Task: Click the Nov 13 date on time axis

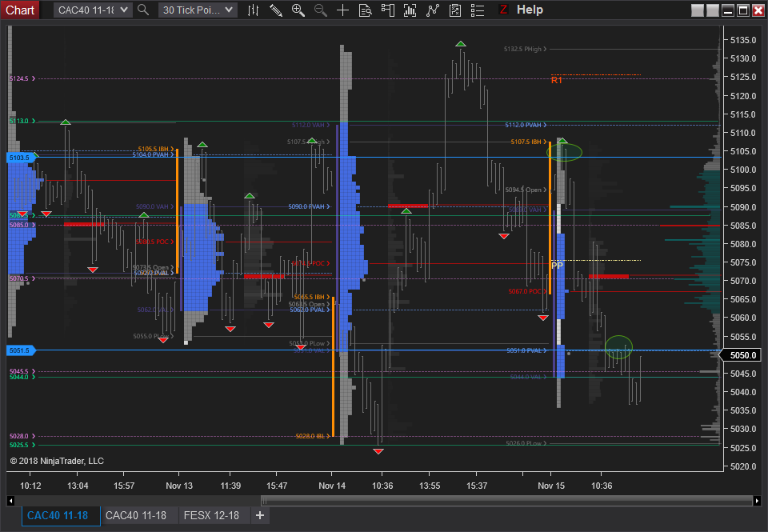Action: (x=179, y=486)
